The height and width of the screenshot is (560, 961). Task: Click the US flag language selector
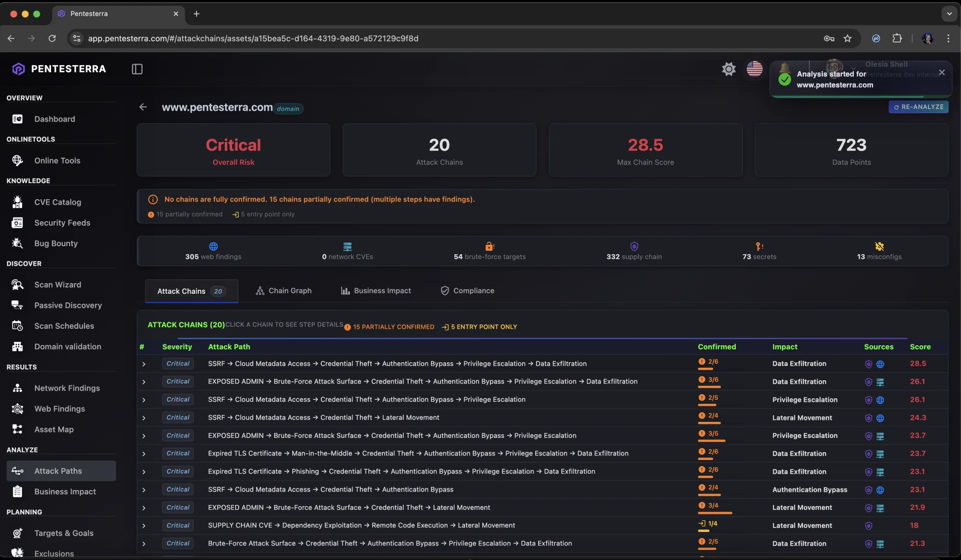coord(754,69)
